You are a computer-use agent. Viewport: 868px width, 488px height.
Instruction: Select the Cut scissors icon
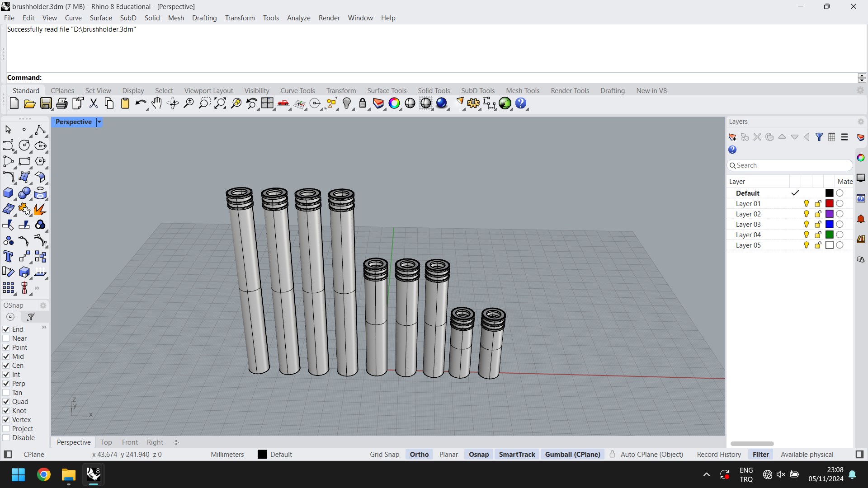coord(94,103)
